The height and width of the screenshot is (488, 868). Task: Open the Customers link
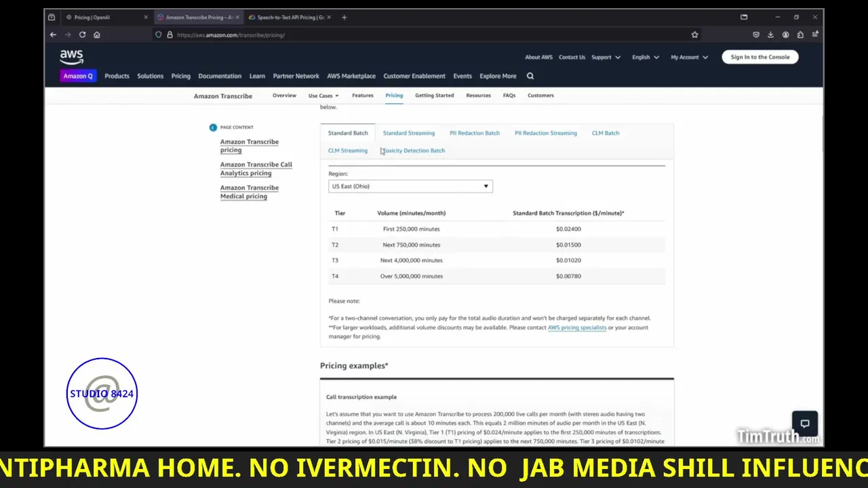click(540, 96)
